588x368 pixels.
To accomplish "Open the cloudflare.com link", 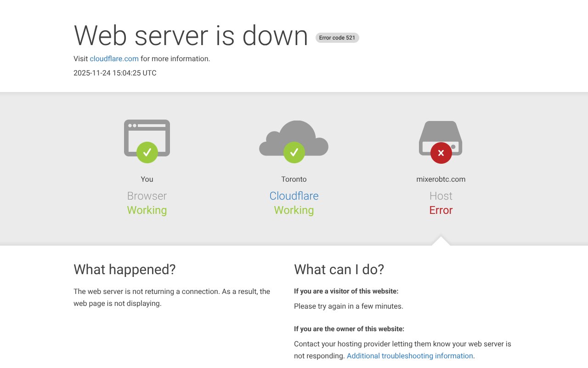I will tap(114, 58).
